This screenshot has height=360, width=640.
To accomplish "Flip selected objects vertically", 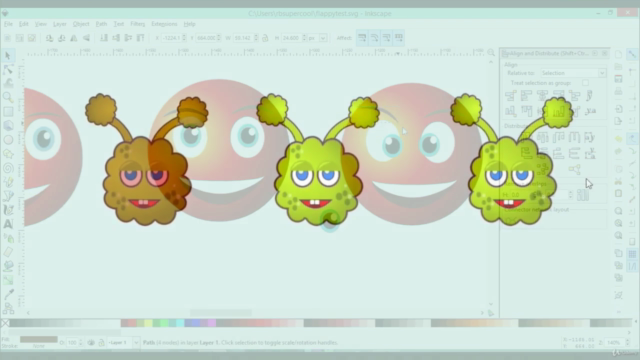I will pos(86,38).
